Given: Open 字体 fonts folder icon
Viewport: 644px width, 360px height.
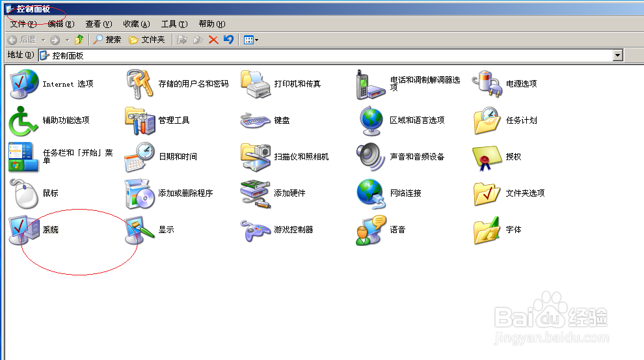Looking at the screenshot, I should tap(487, 230).
